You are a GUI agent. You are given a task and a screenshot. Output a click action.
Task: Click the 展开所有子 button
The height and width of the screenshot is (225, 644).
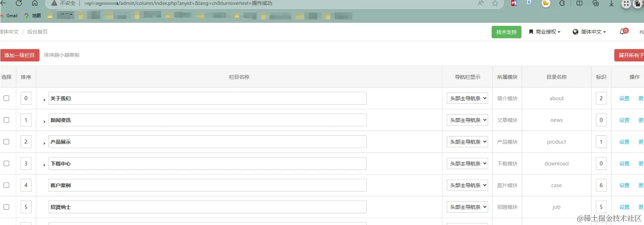pos(629,55)
